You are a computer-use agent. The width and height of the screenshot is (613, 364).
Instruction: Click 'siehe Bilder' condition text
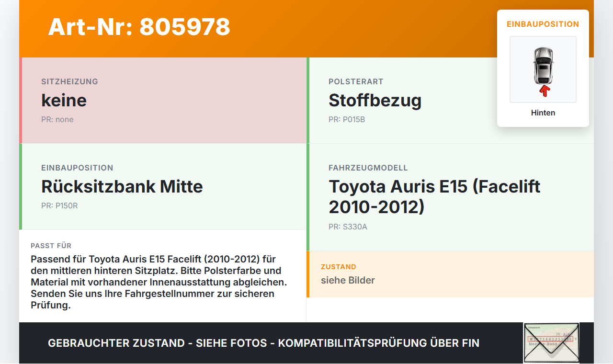coord(348,280)
